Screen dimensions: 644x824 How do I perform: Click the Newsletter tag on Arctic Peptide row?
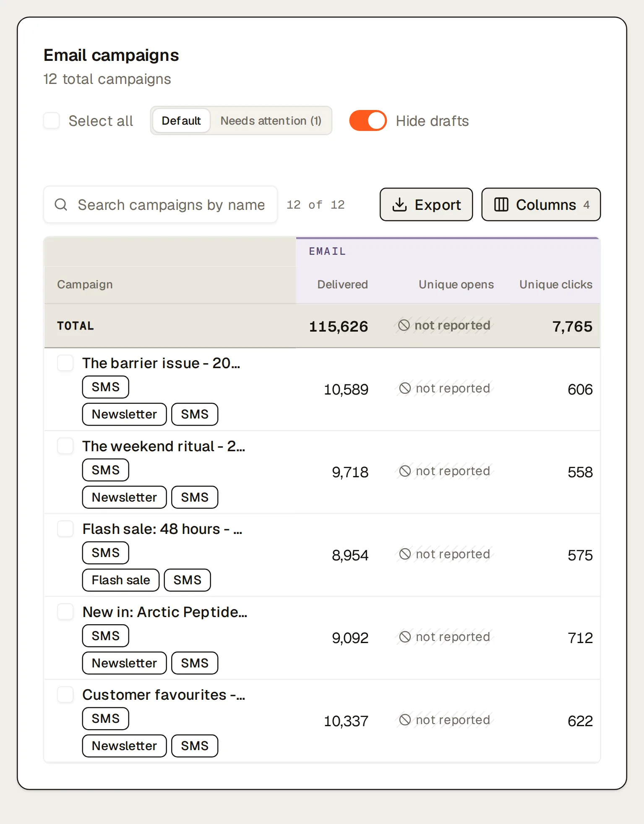coord(125,663)
